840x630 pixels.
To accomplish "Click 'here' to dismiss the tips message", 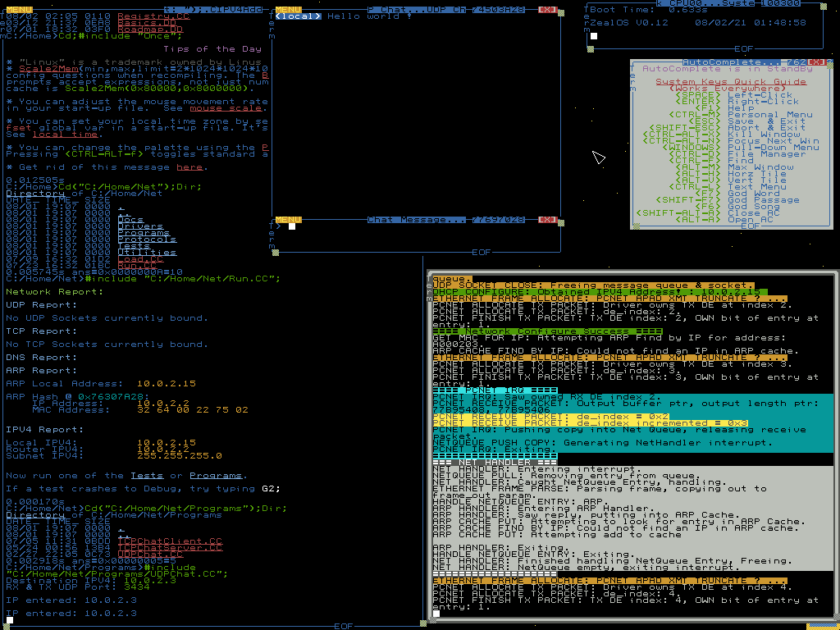I will click(x=189, y=167).
